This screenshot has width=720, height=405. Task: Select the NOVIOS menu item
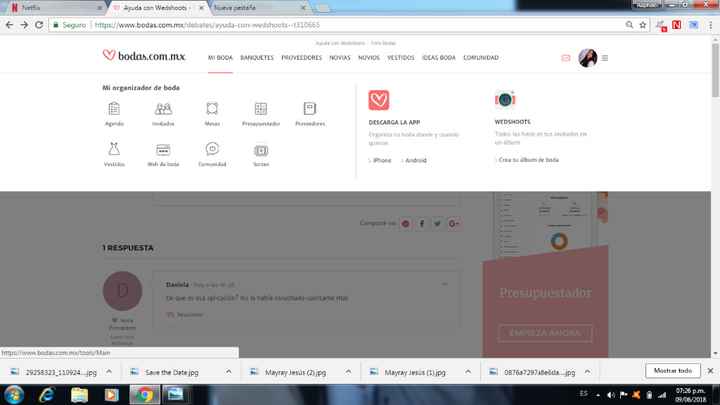coord(369,58)
